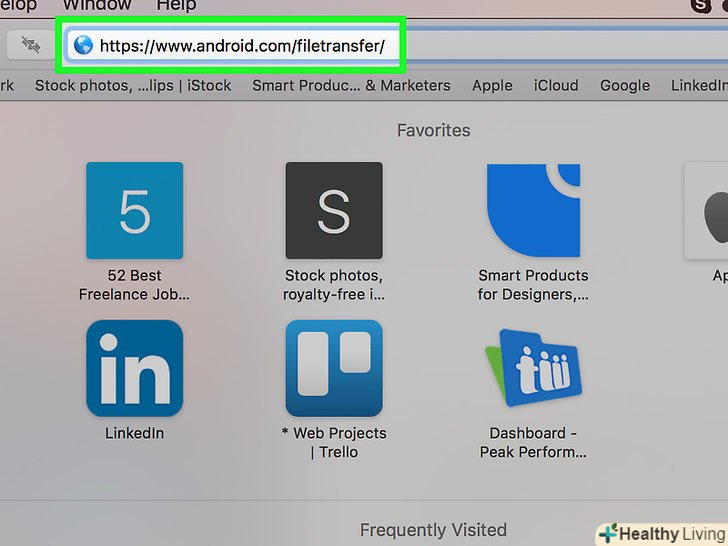Open the LinkedIn bookmark in favorites bar
Screen dimensions: 728x546
[x=699, y=85]
